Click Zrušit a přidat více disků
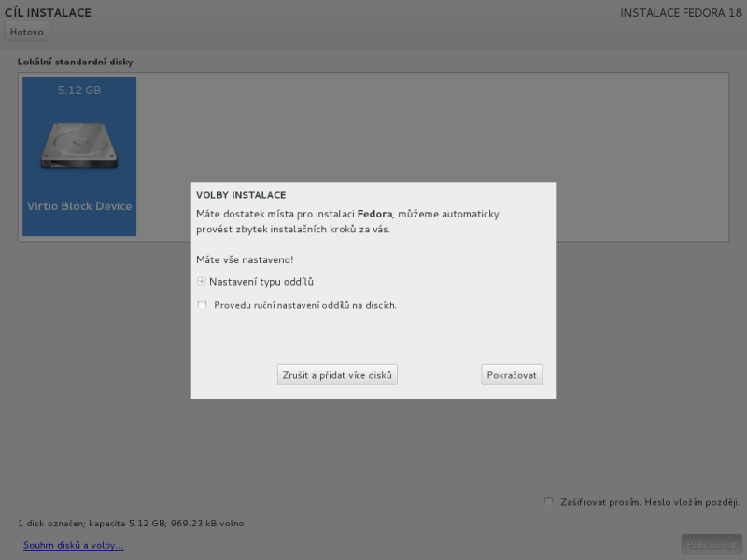The image size is (747, 560). point(337,374)
